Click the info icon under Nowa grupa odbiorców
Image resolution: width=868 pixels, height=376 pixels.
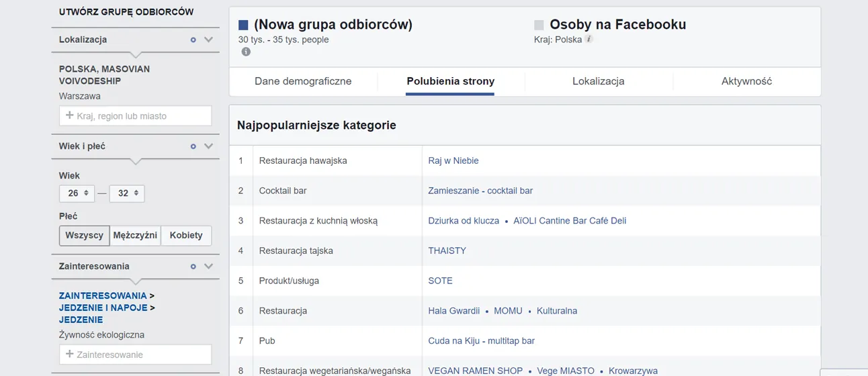(246, 52)
